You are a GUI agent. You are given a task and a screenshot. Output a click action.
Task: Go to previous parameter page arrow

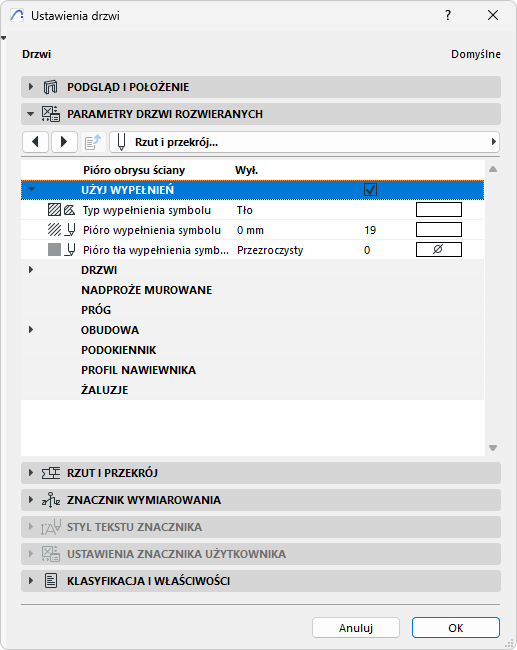point(35,142)
